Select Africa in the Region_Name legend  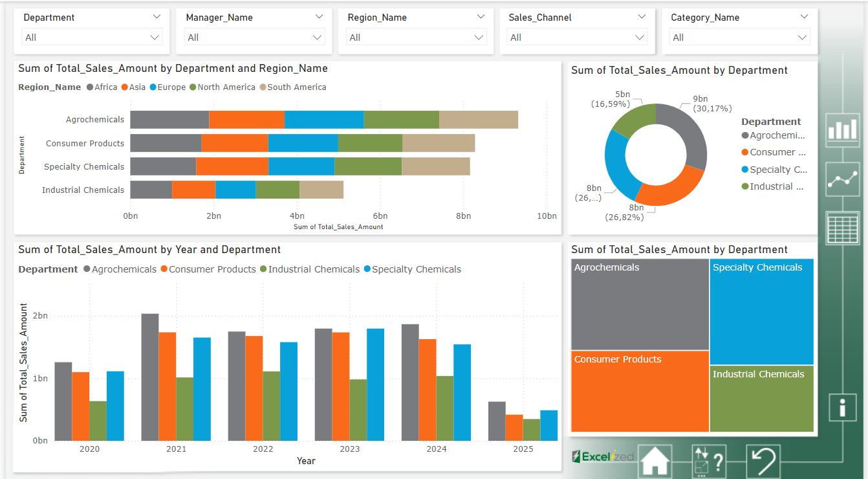coord(102,87)
